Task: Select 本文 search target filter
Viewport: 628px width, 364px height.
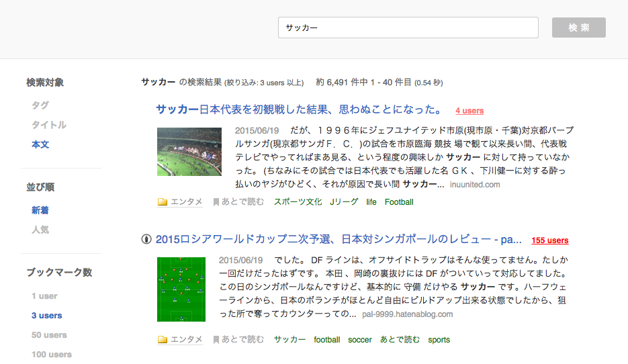Action: click(x=40, y=144)
